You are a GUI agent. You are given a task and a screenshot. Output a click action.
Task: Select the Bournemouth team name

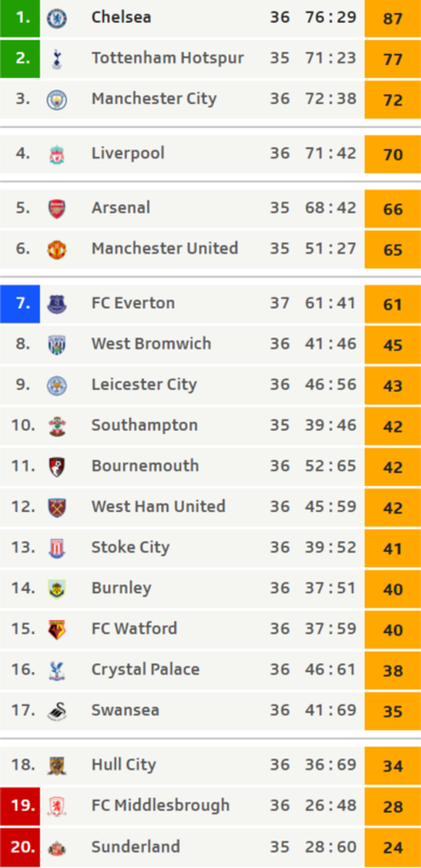[x=145, y=466]
